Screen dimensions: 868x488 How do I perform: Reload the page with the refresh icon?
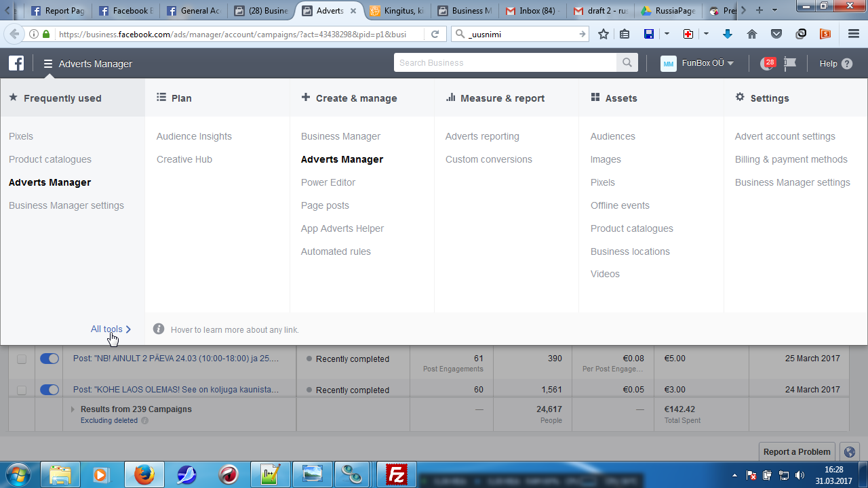[x=435, y=34]
